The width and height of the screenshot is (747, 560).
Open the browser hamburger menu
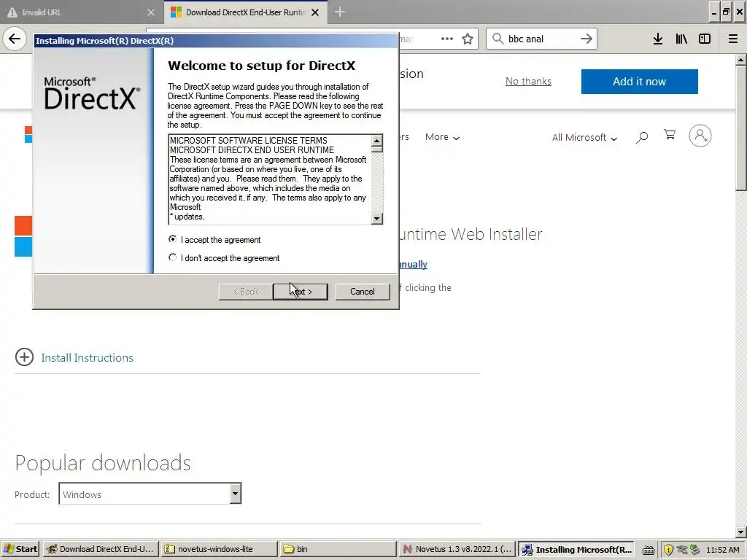coord(733,39)
